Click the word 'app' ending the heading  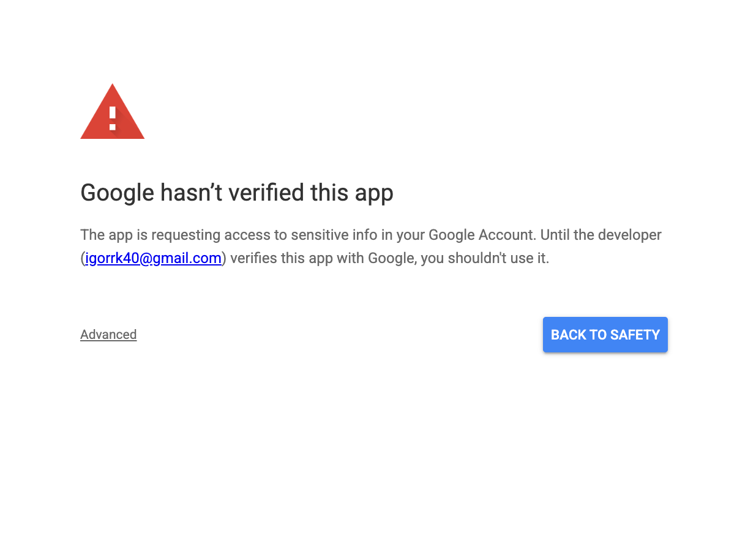[372, 194]
